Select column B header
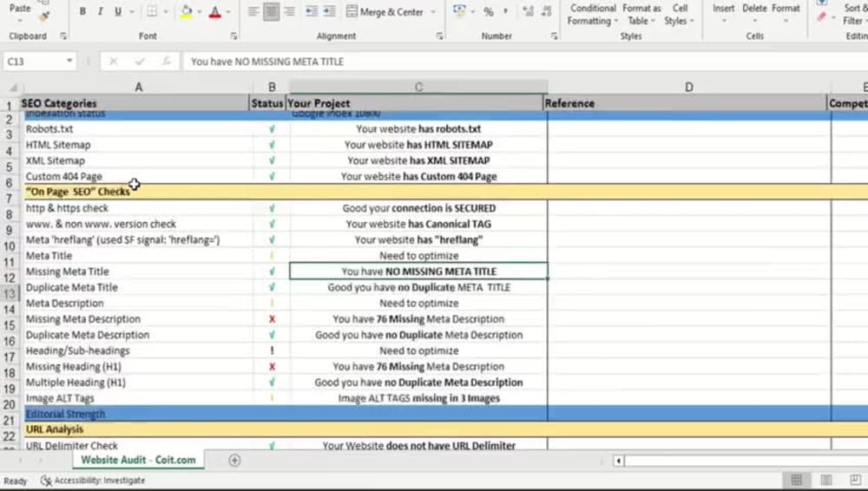This screenshot has height=491, width=868. 271,87
